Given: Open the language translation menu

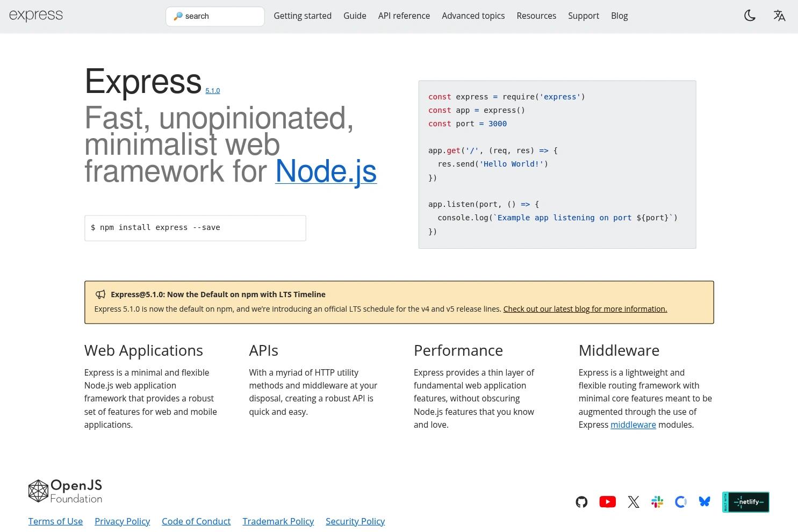Looking at the screenshot, I should click(779, 16).
